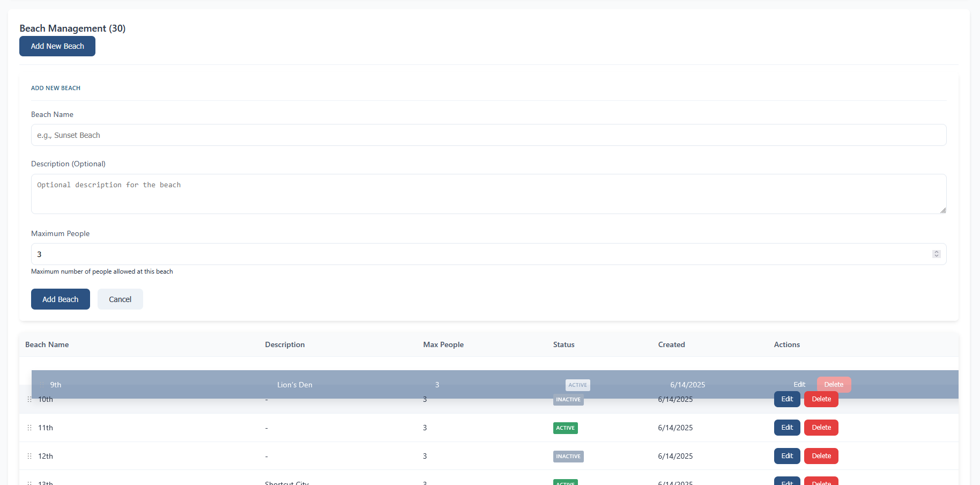Select the Beach Name input field
The width and height of the screenshot is (980, 485).
click(x=488, y=135)
